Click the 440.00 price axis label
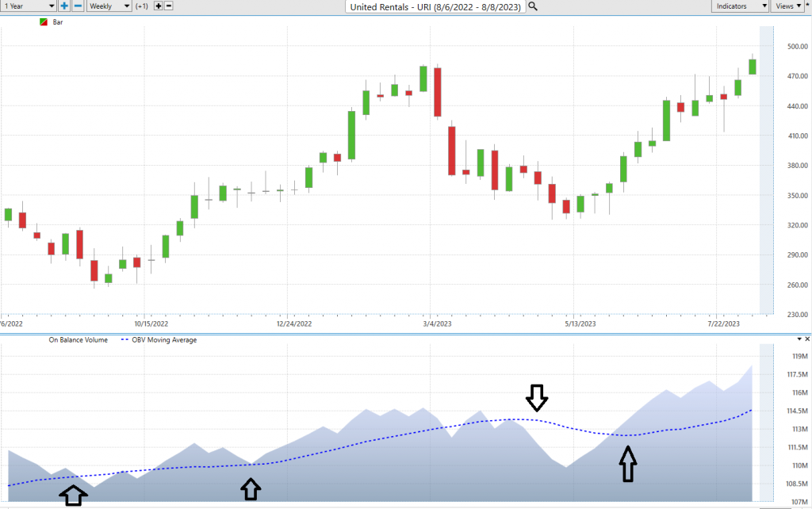Screen dimensions: 812x509 pyautogui.click(x=798, y=106)
